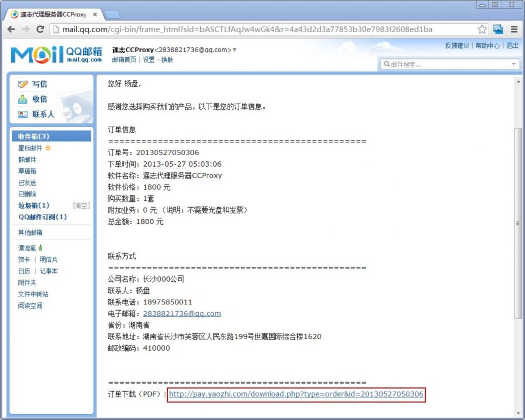Viewport: 525px width, 420px height.
Task: Open 附件夹 attachments folder
Action: [27, 283]
